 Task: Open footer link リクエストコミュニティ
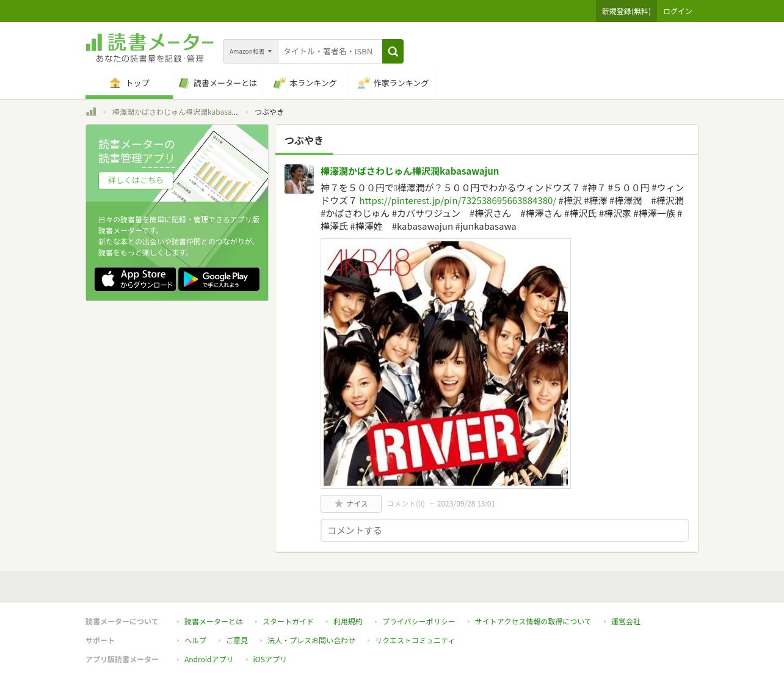click(415, 640)
